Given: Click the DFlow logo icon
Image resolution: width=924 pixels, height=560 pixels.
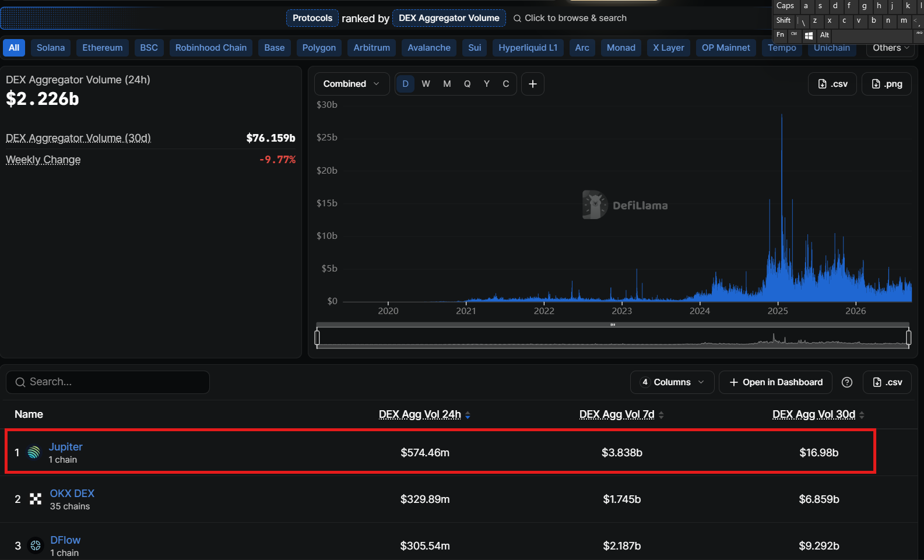Looking at the screenshot, I should pyautogui.click(x=36, y=545).
